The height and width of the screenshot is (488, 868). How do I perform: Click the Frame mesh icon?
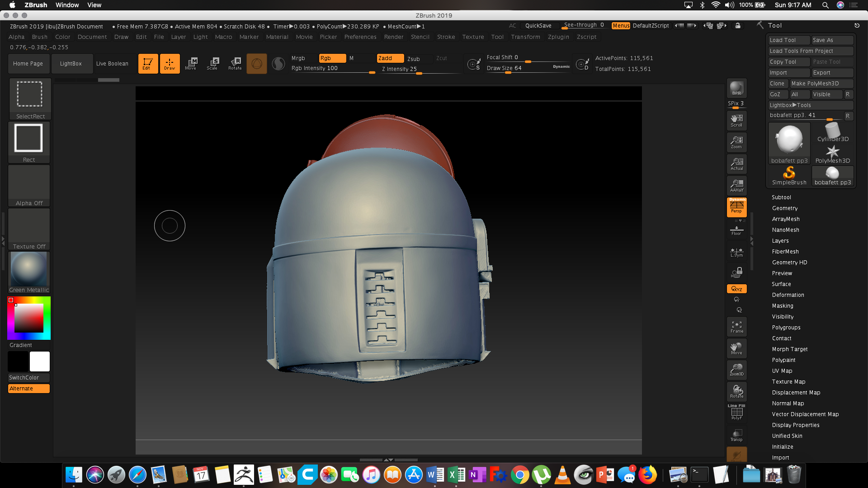[736, 327]
